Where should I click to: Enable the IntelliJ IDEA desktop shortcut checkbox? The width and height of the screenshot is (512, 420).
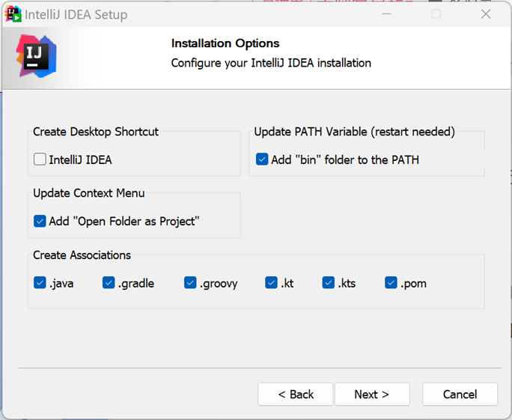pos(40,159)
